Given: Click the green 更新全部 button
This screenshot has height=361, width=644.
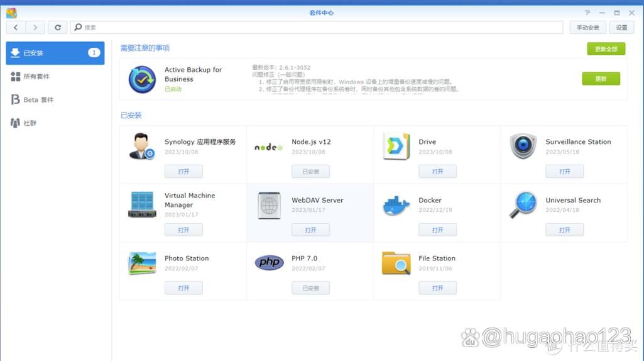Looking at the screenshot, I should pyautogui.click(x=606, y=49).
